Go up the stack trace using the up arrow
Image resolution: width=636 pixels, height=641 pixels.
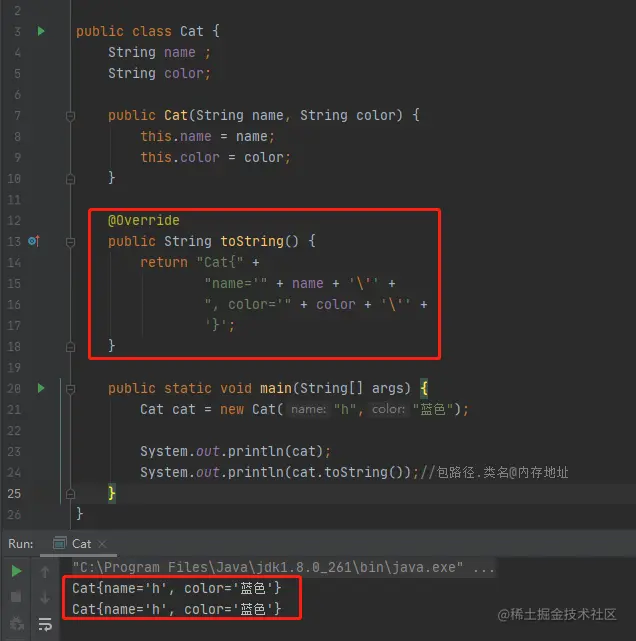point(45,572)
